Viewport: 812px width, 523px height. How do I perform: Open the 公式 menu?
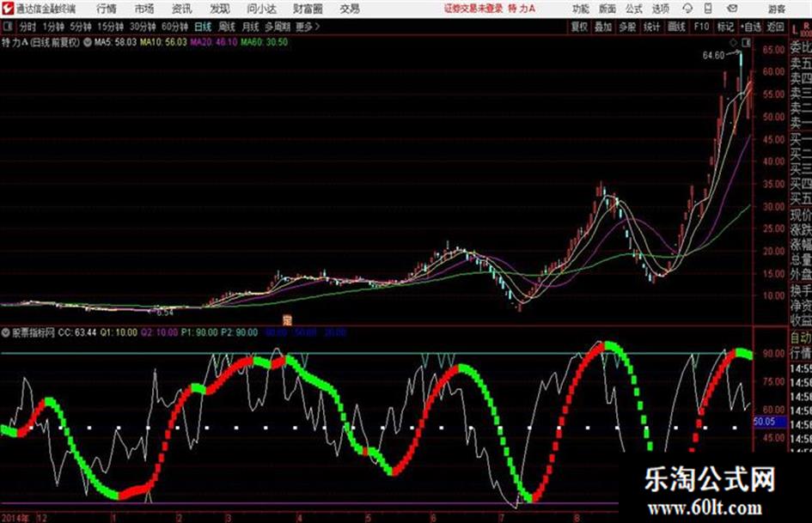click(x=634, y=9)
